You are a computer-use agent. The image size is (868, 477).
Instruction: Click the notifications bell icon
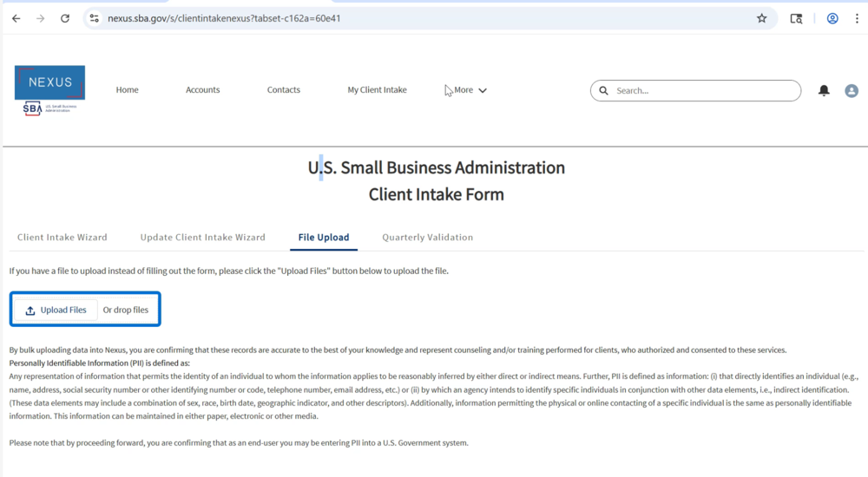click(824, 91)
